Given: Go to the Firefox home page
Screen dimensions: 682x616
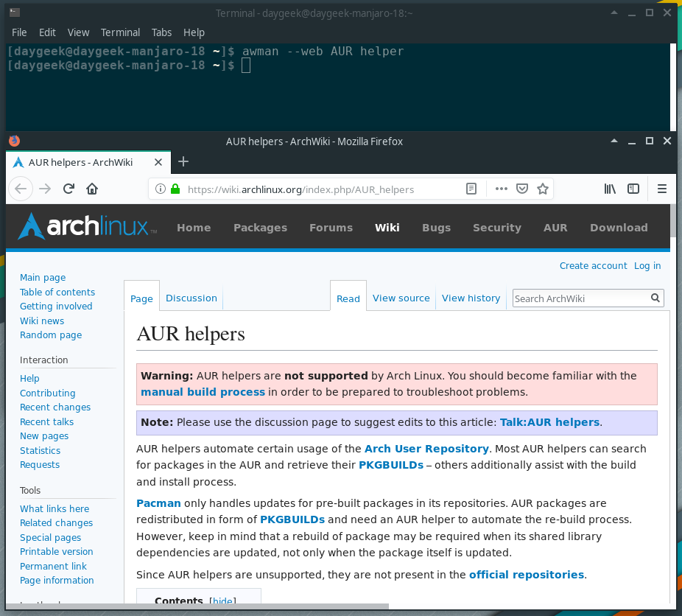Looking at the screenshot, I should 91,189.
